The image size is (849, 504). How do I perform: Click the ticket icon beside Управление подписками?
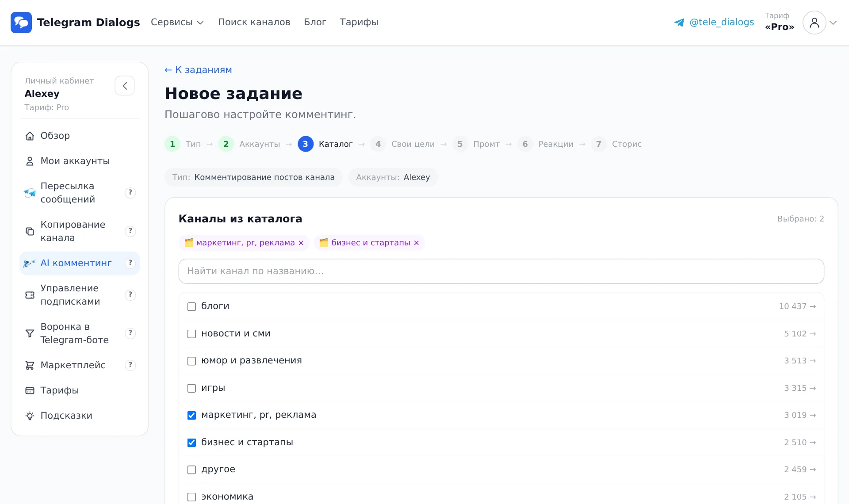tap(30, 295)
